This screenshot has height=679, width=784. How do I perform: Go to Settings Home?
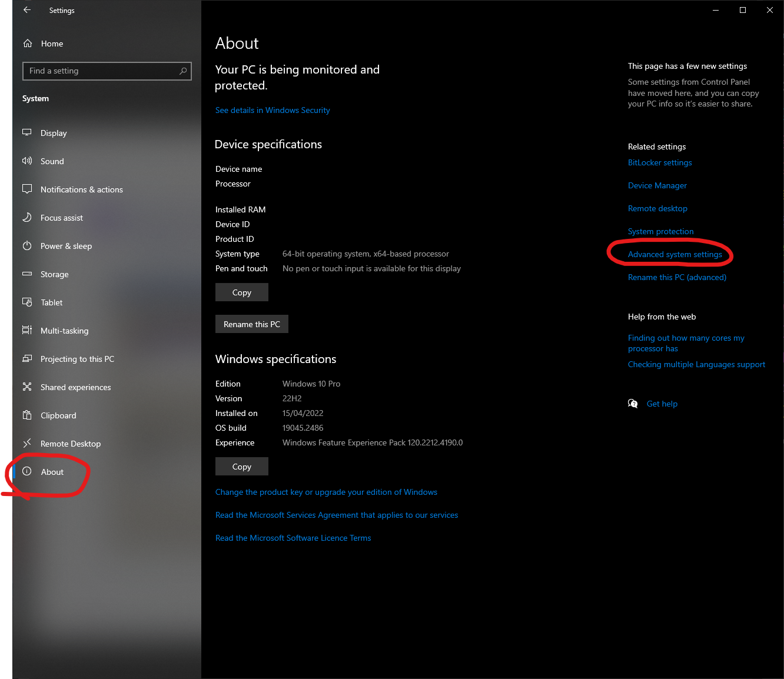click(107, 44)
